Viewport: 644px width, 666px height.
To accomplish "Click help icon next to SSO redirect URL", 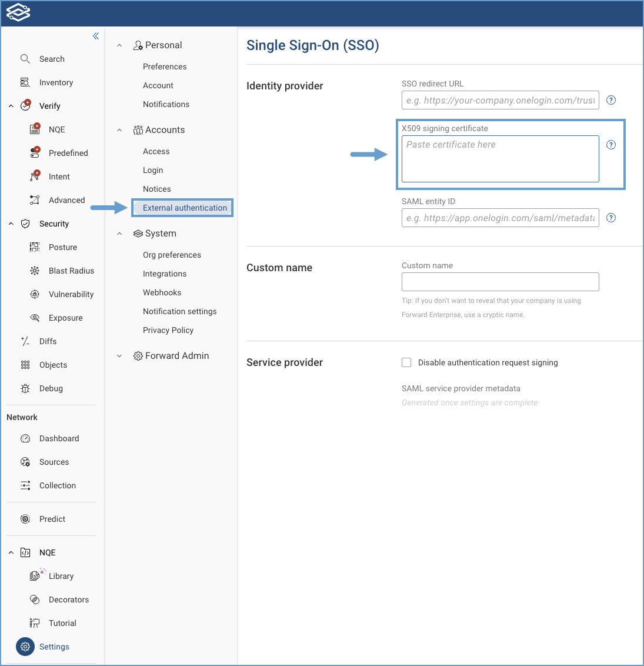I will (611, 100).
